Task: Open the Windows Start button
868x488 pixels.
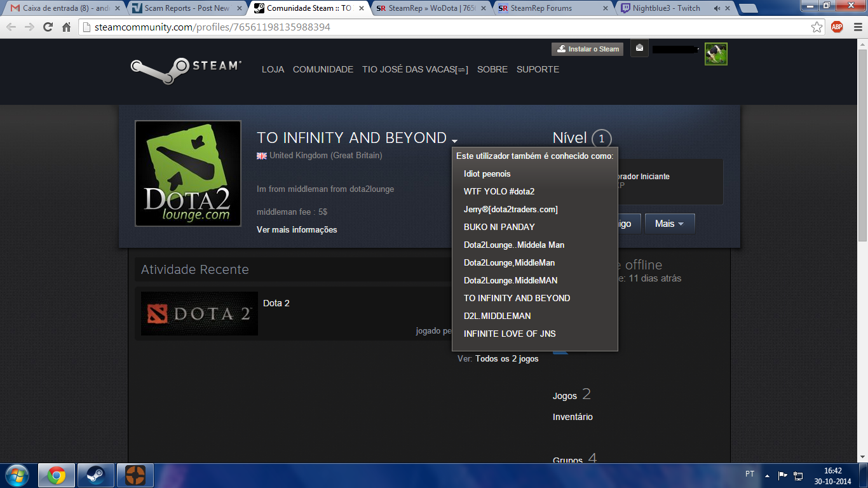Action: pyautogui.click(x=17, y=475)
